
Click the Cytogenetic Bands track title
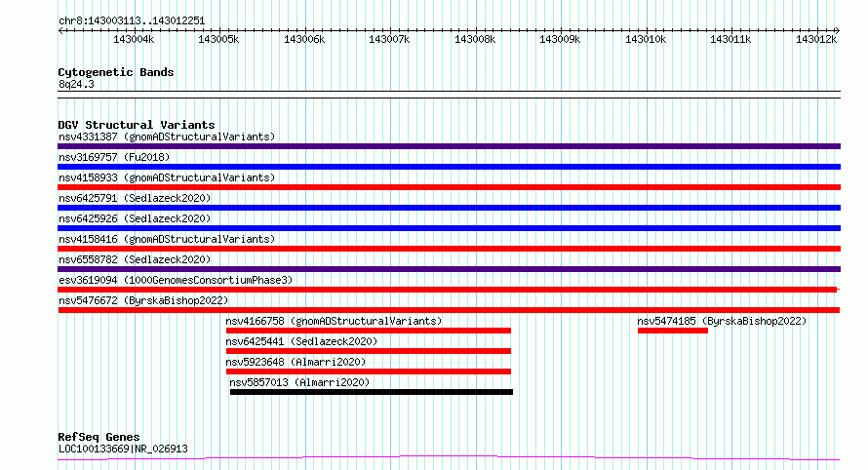pos(116,72)
